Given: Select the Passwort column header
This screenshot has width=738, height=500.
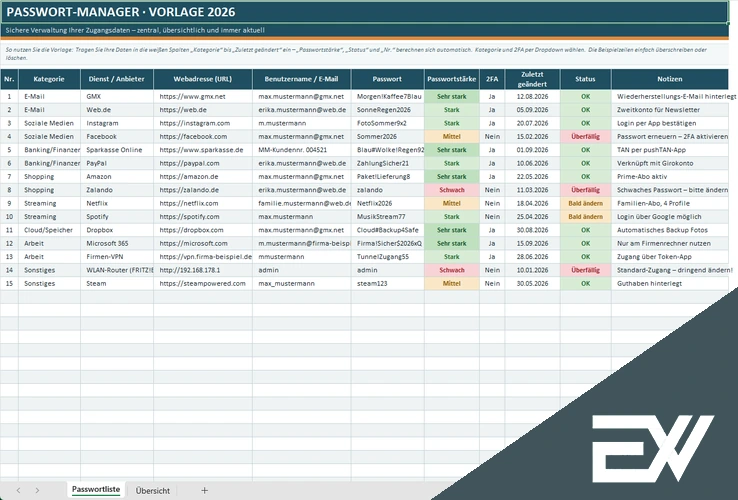Looking at the screenshot, I should tap(387, 79).
